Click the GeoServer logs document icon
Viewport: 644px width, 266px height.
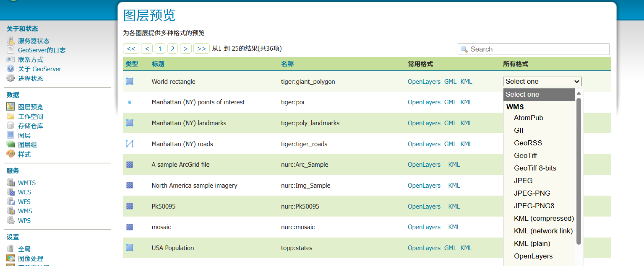tap(10, 50)
